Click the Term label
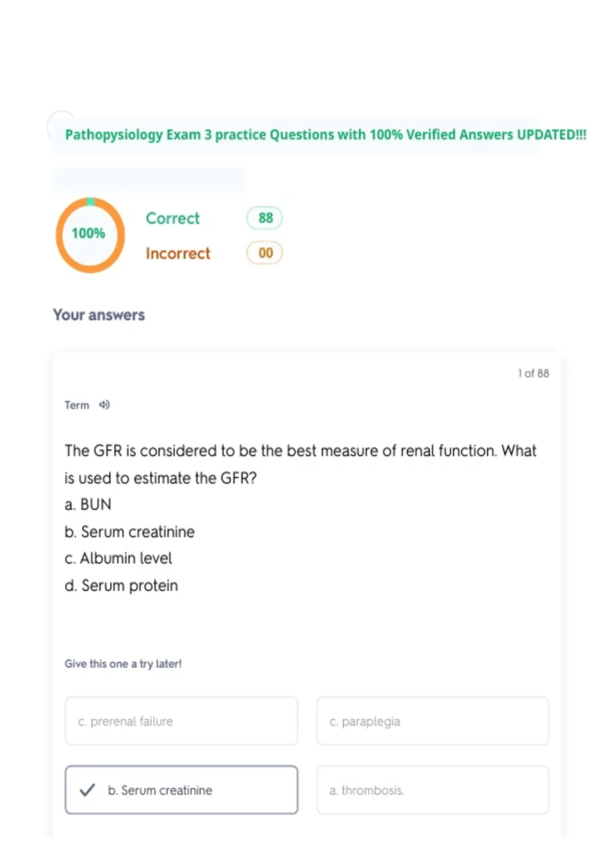Viewport: 613px width, 868px height. coord(77,405)
